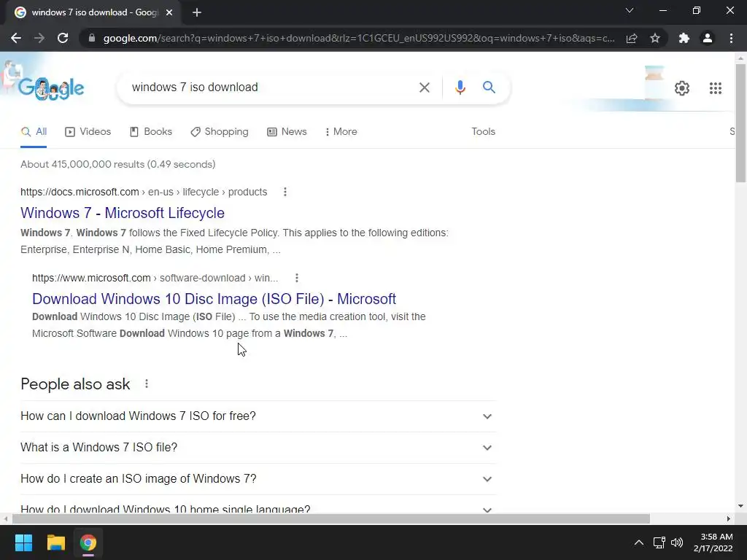Screen dimensions: 747x560
Task: Bookmark this page with the star icon
Action: click(655, 38)
